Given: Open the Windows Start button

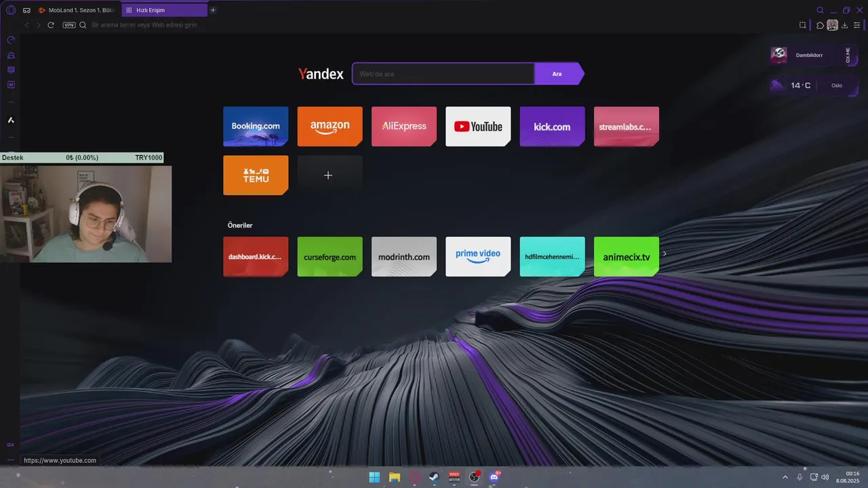Looking at the screenshot, I should pyautogui.click(x=374, y=477).
